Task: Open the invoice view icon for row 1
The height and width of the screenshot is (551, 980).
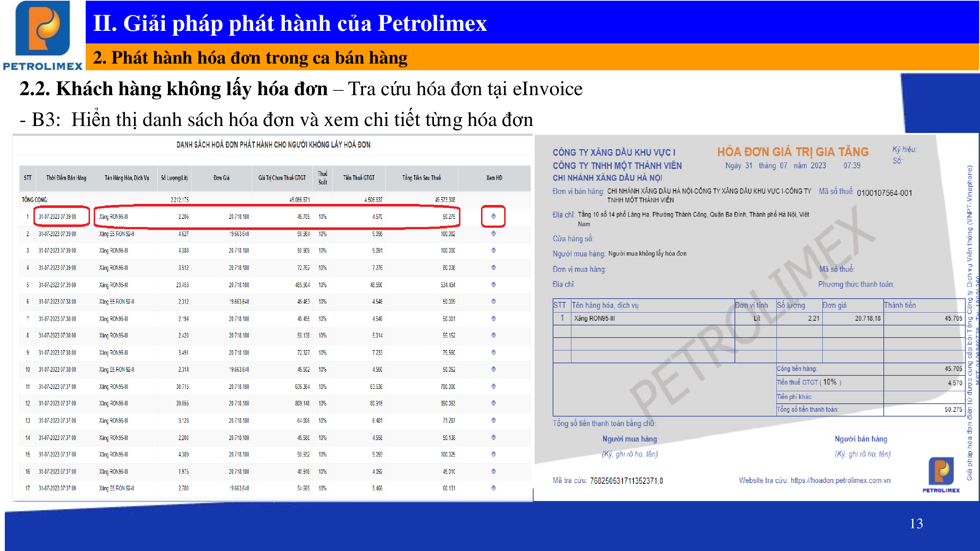Action: pos(493,216)
